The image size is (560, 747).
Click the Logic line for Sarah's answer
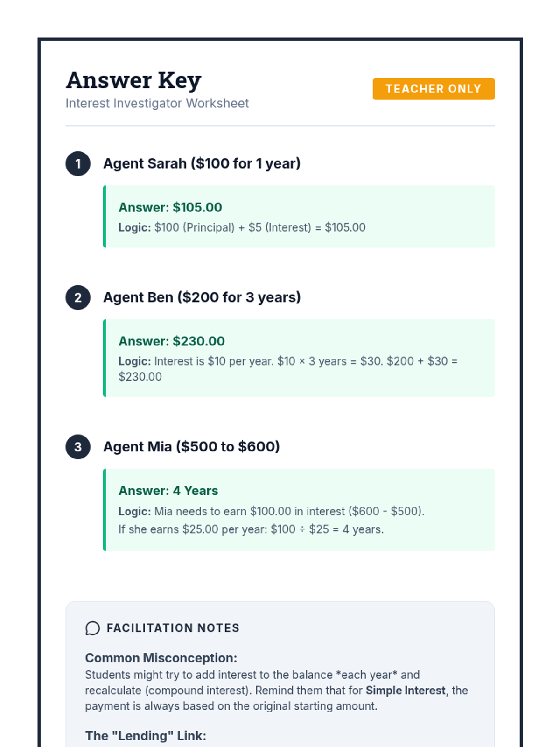point(242,227)
